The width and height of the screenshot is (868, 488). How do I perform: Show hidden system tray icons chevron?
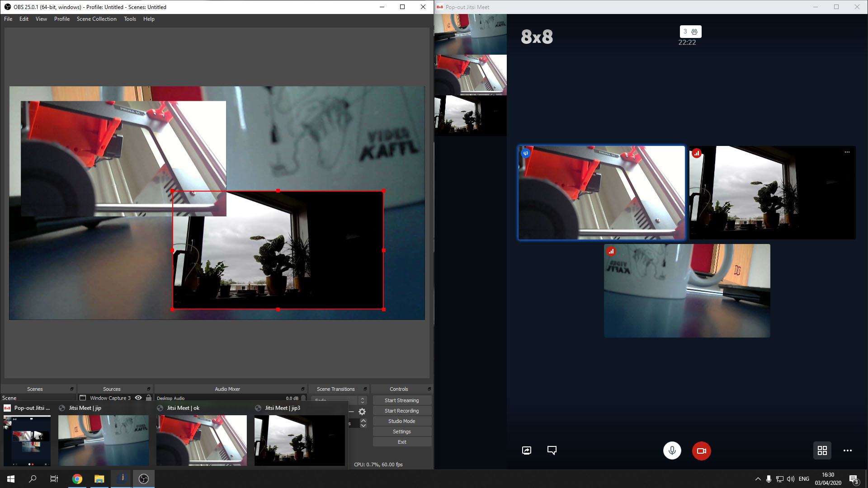[758, 479]
